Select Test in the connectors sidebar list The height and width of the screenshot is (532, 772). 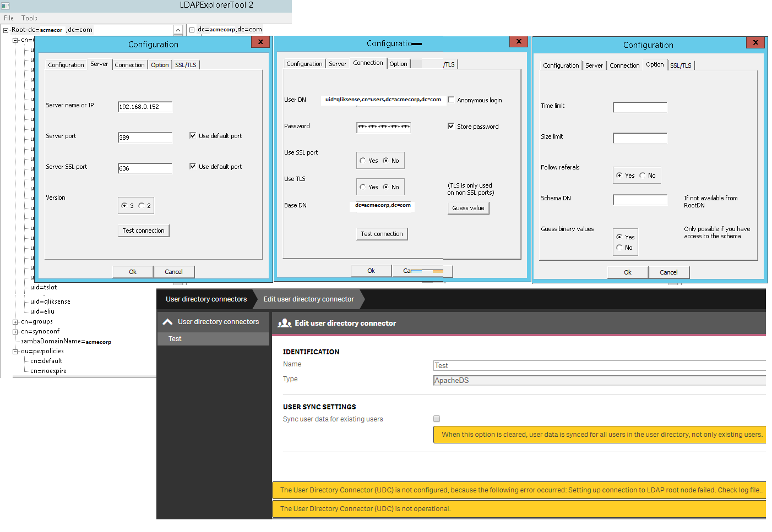click(213, 339)
